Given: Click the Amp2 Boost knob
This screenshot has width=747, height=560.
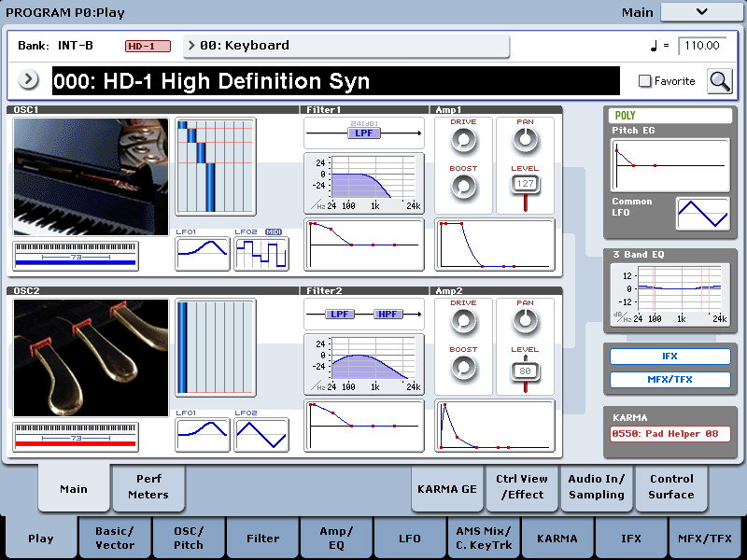Looking at the screenshot, I should (463, 368).
